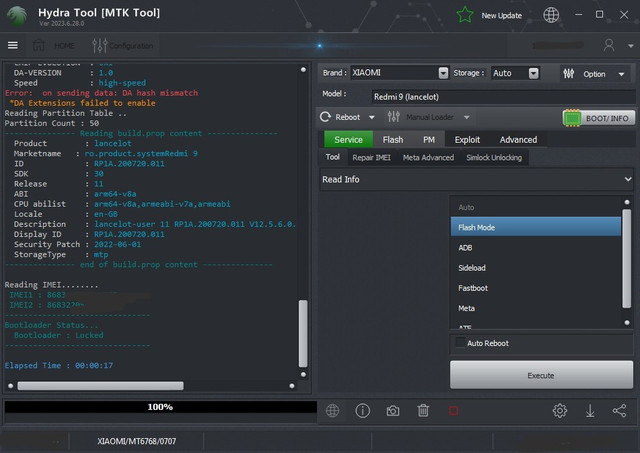Click the share icon
The width and height of the screenshot is (640, 453).
(x=620, y=411)
